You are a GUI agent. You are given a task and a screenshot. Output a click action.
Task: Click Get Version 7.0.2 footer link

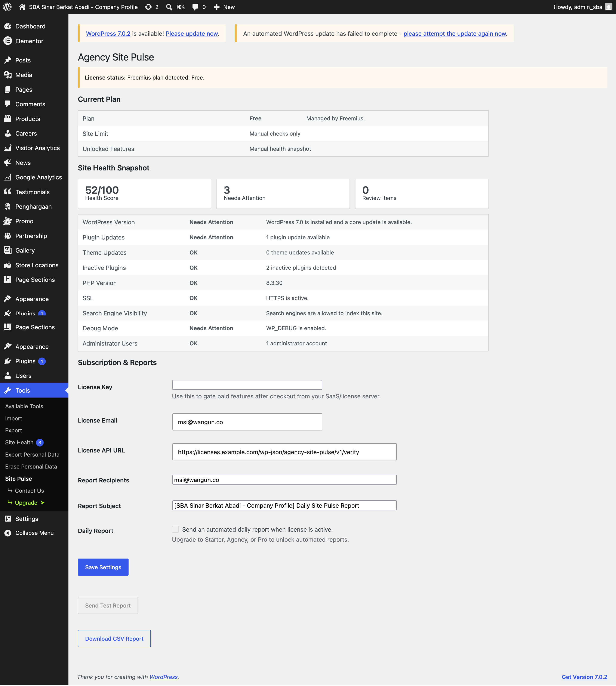click(x=585, y=677)
